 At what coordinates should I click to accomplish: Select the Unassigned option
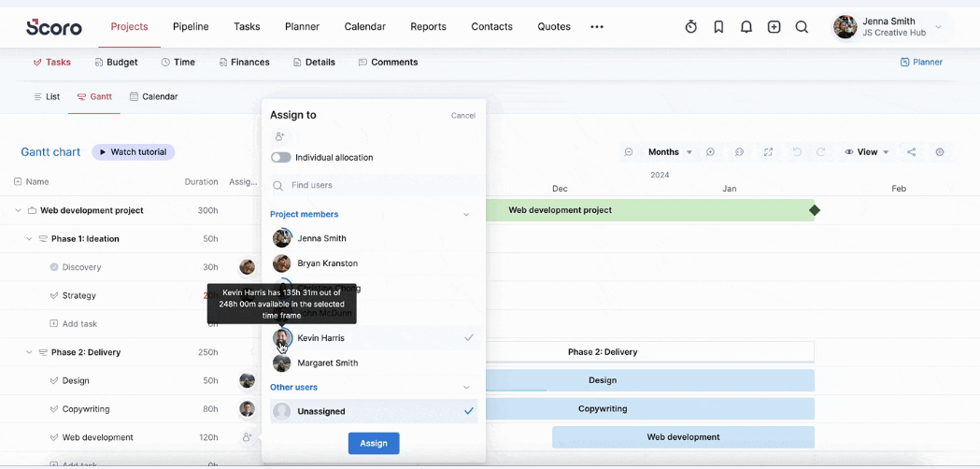374,411
